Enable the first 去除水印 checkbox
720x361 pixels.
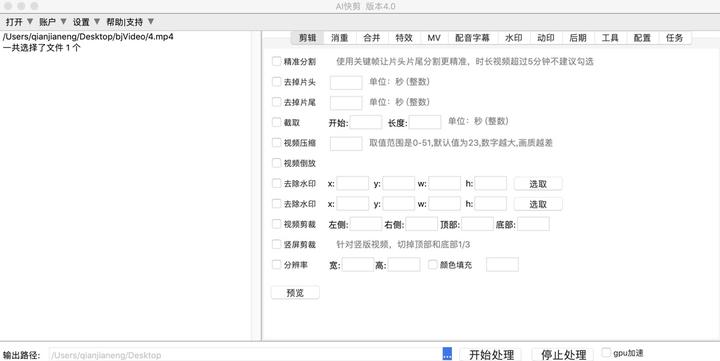[276, 183]
